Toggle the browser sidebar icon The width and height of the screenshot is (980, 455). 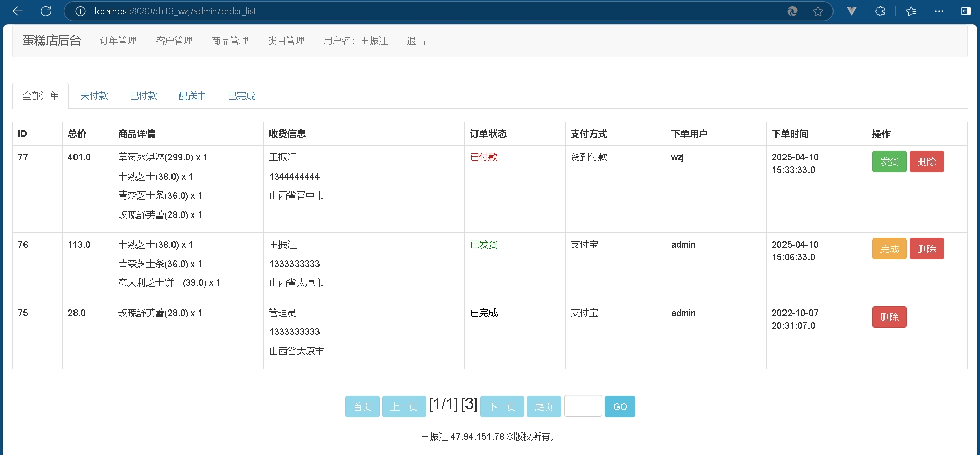(966, 11)
